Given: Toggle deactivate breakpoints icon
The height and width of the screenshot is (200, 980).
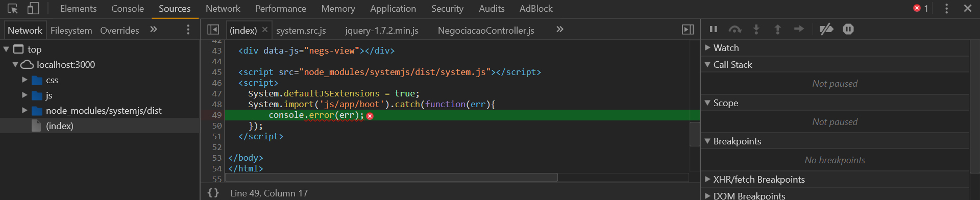Looking at the screenshot, I should (826, 29).
